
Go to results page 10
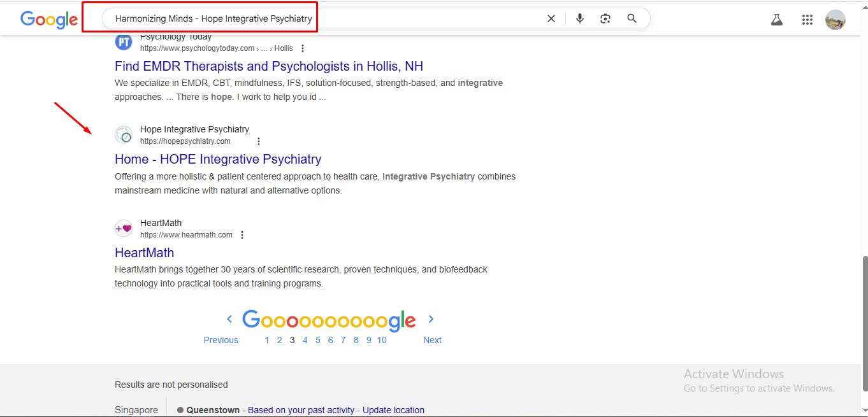[381, 340]
